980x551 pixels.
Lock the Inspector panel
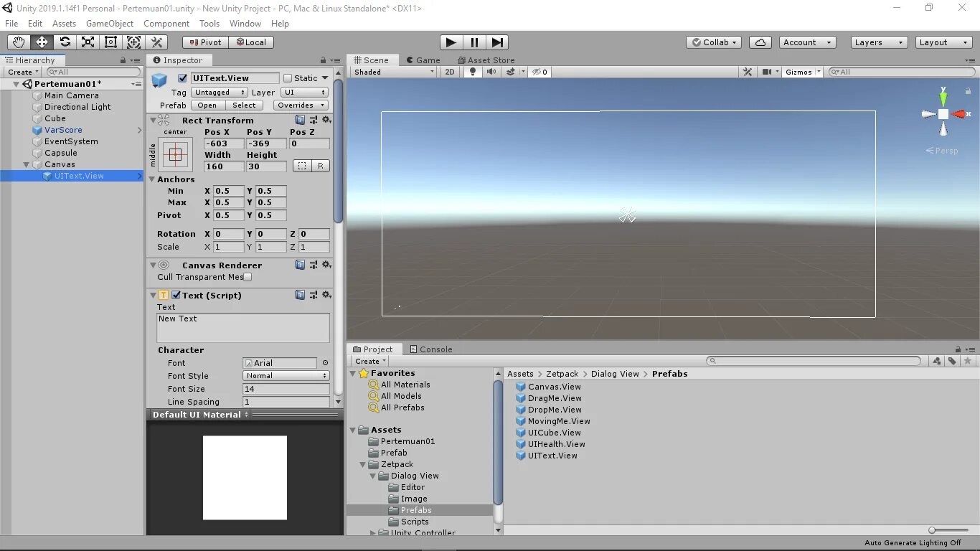324,60
